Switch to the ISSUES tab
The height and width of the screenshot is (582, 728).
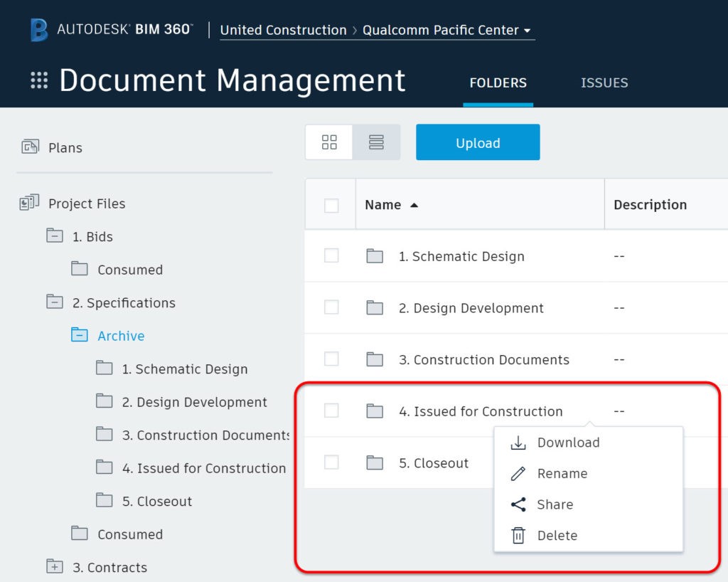[x=604, y=83]
